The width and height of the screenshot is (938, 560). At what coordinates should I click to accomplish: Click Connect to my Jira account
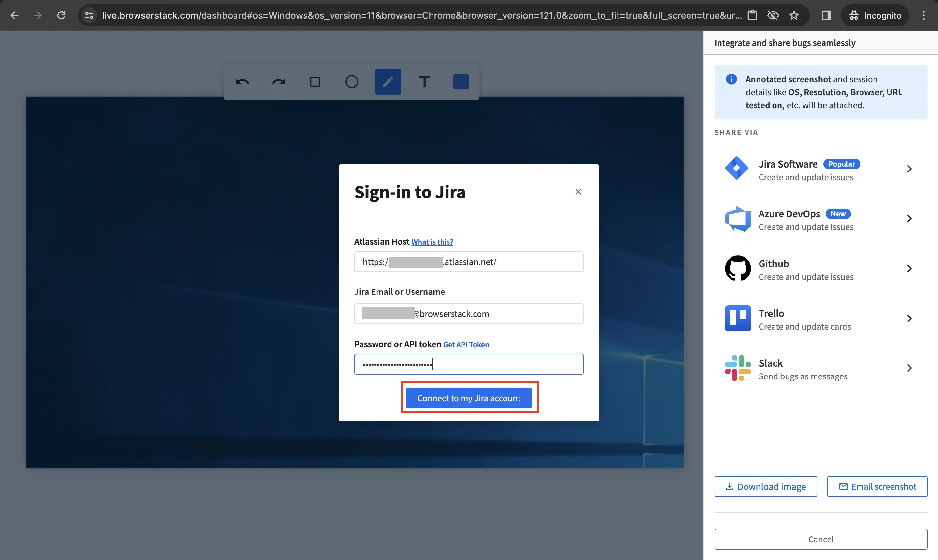point(469,398)
